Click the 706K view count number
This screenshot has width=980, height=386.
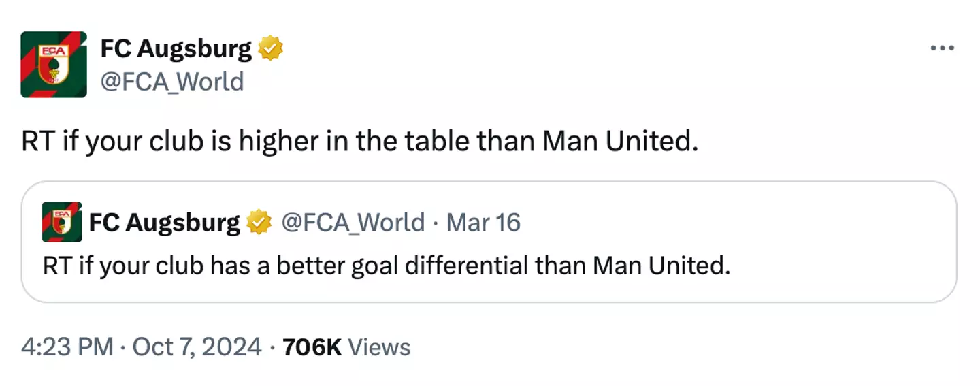pos(312,347)
